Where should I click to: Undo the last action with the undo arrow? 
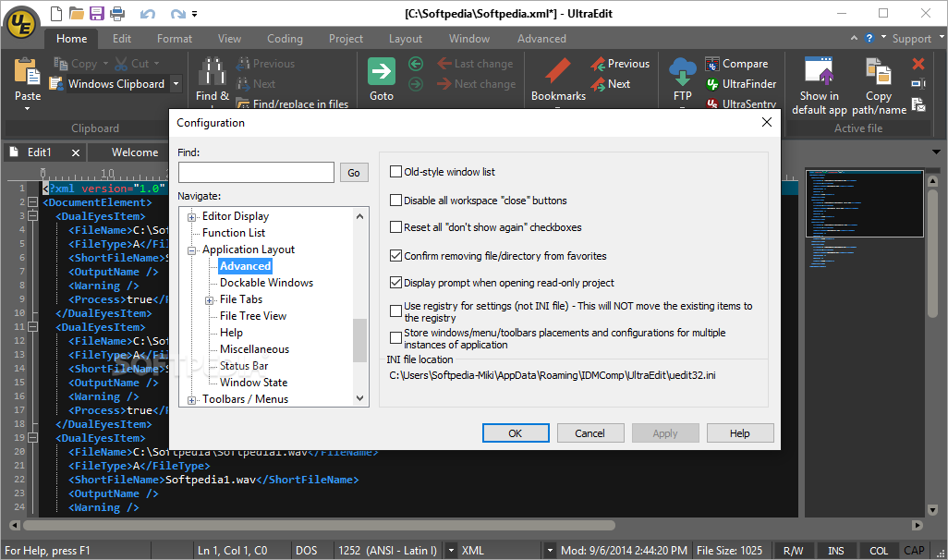[148, 13]
